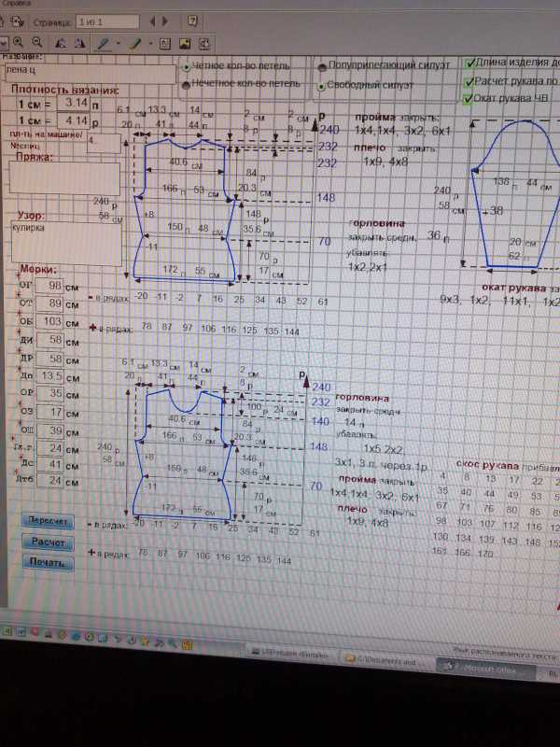The image size is (560, 747).
Task: Select the green highlighter tool
Action: point(134,43)
